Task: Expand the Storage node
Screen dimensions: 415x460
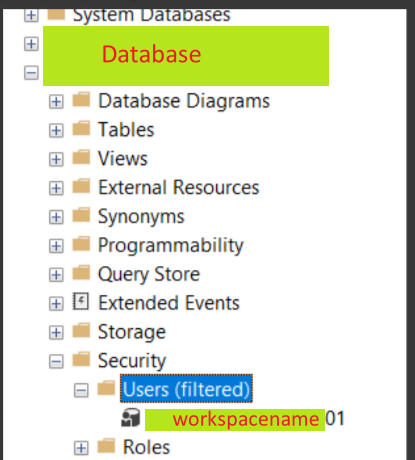Action: [56, 332]
